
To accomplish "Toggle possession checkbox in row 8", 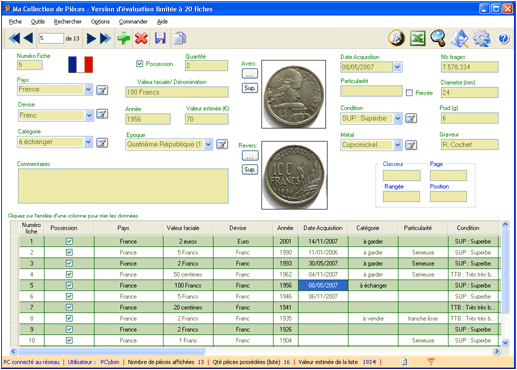I will [x=69, y=318].
